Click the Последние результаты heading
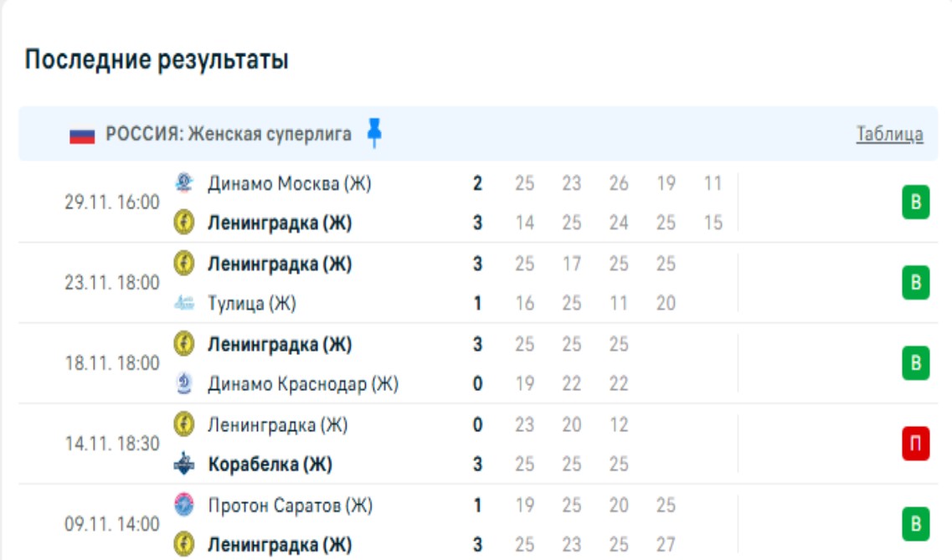The width and height of the screenshot is (952, 560). pyautogui.click(x=157, y=60)
